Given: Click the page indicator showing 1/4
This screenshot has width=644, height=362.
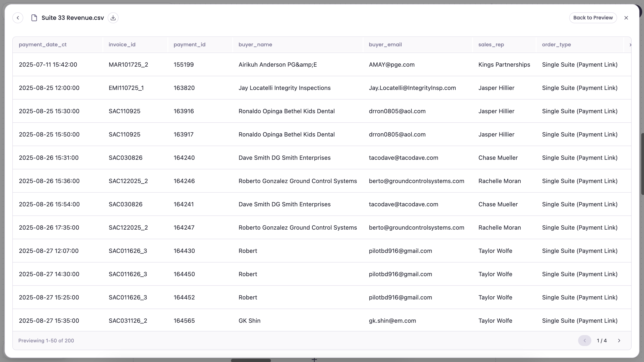Looking at the screenshot, I should coord(602,341).
